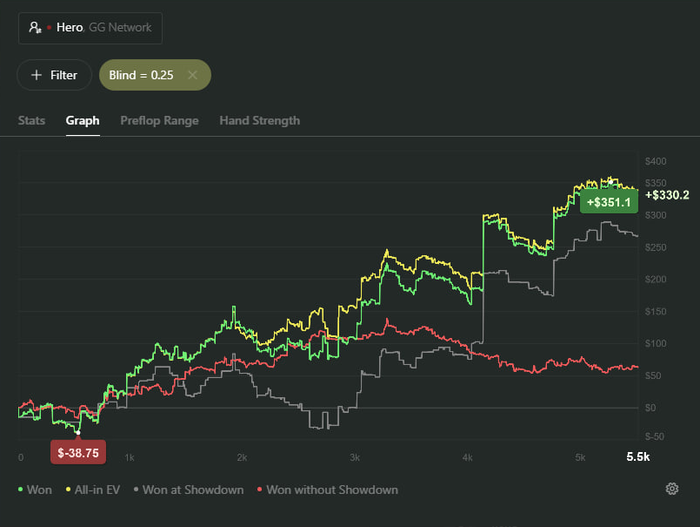Click the lowest point marker on the Won line
The height and width of the screenshot is (527, 700).
(78, 432)
